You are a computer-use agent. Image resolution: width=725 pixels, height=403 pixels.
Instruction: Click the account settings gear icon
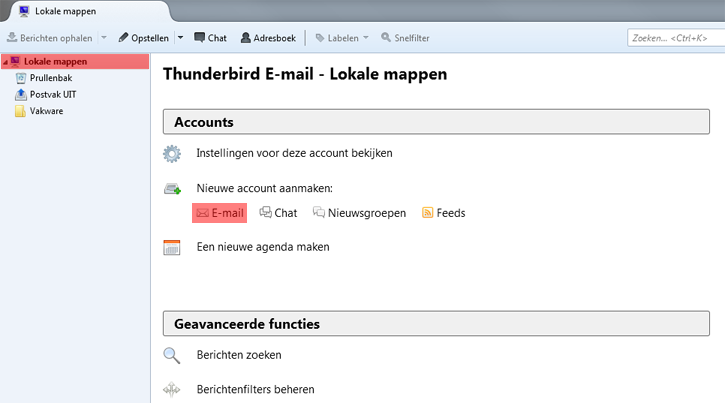[172, 154]
